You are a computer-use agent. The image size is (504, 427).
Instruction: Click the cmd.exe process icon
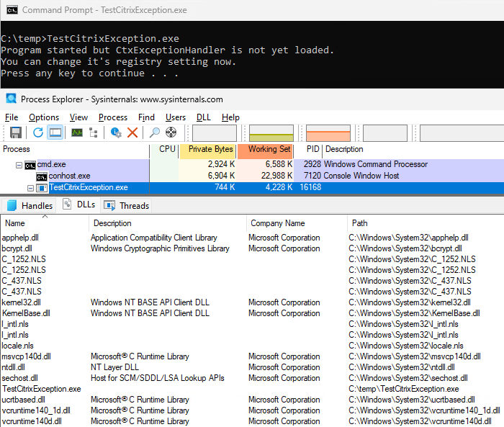30,165
